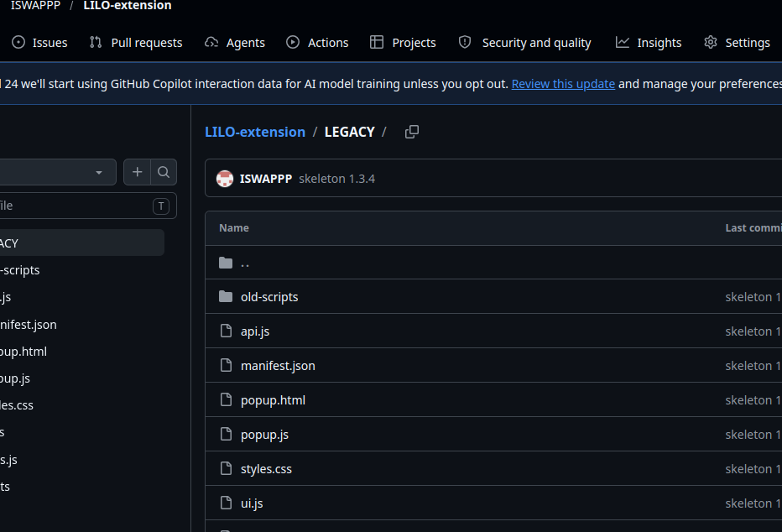Click the LEGACY breadcrumb text
782x532 pixels.
pos(349,132)
